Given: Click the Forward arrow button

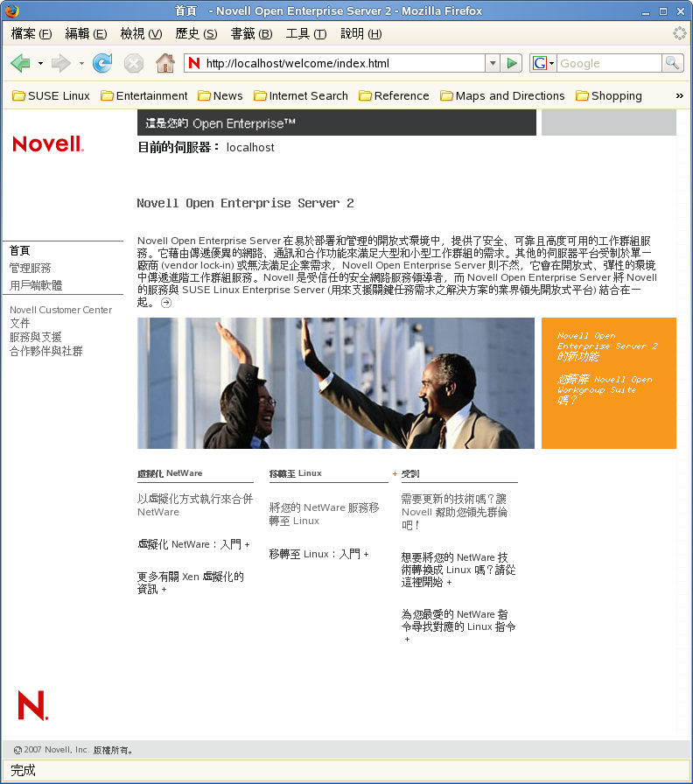Looking at the screenshot, I should click(61, 63).
